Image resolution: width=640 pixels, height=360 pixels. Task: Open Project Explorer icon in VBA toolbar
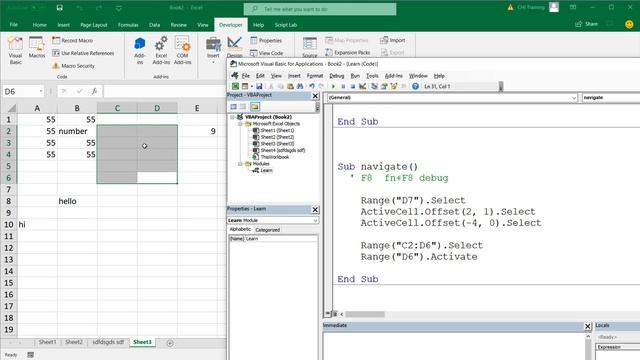pos(374,86)
